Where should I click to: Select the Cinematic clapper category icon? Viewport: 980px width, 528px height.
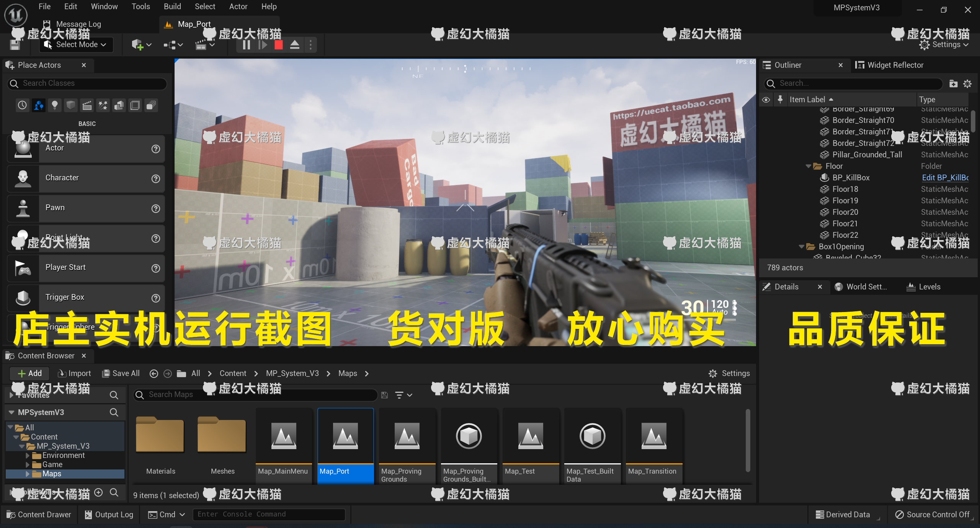click(87, 105)
